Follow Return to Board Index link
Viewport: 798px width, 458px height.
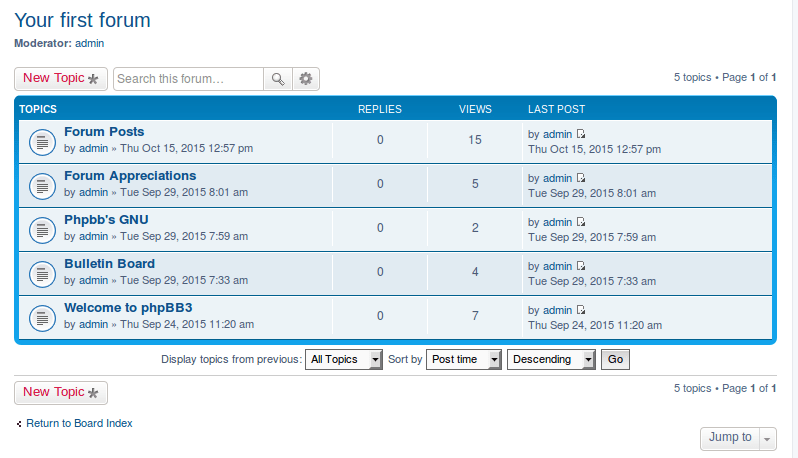pos(79,423)
